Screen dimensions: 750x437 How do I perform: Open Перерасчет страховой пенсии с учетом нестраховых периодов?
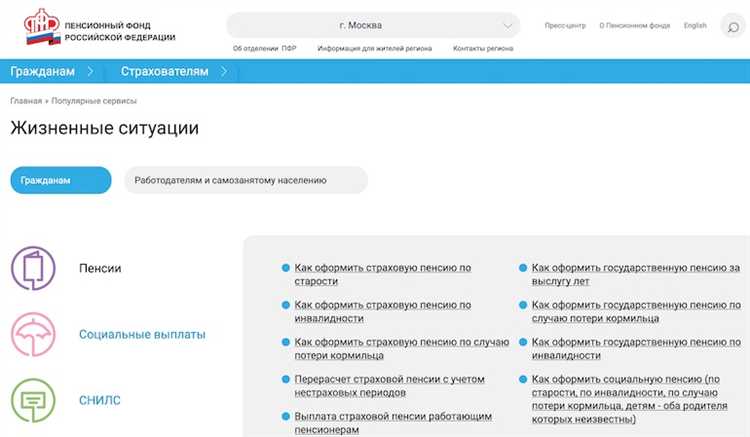[389, 386]
